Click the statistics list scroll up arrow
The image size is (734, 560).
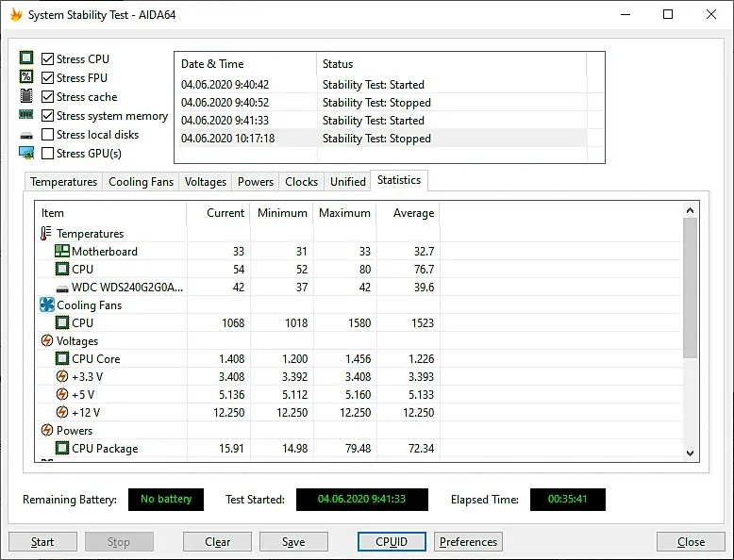690,210
